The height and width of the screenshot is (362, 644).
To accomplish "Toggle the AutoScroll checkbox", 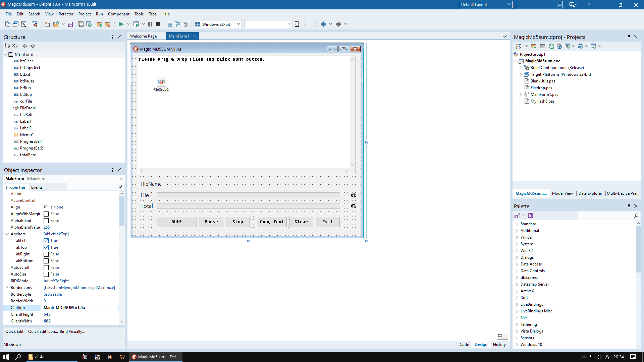I will coord(46,267).
